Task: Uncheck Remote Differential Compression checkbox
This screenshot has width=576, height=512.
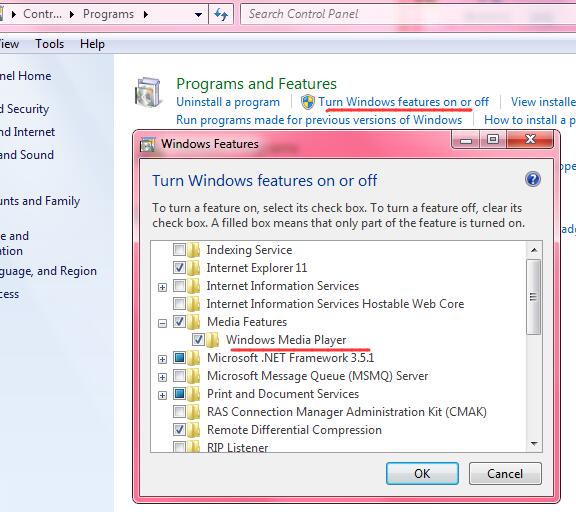Action: pos(179,430)
